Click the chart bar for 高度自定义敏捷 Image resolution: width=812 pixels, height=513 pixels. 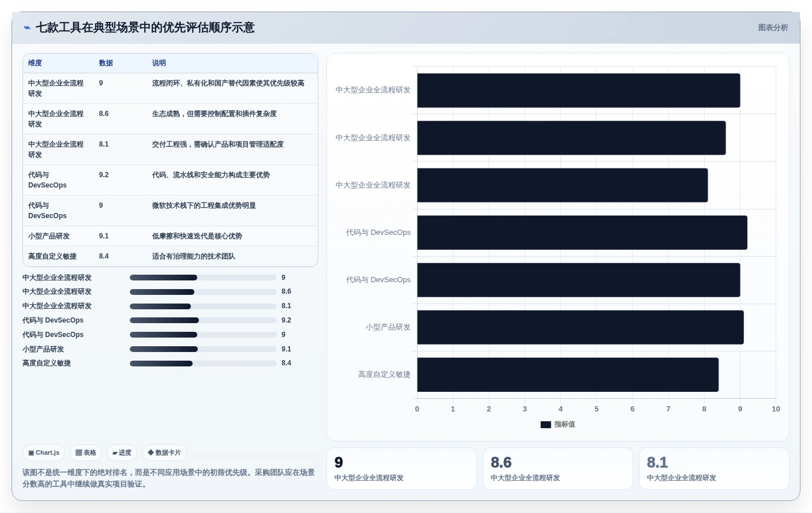[567, 375]
